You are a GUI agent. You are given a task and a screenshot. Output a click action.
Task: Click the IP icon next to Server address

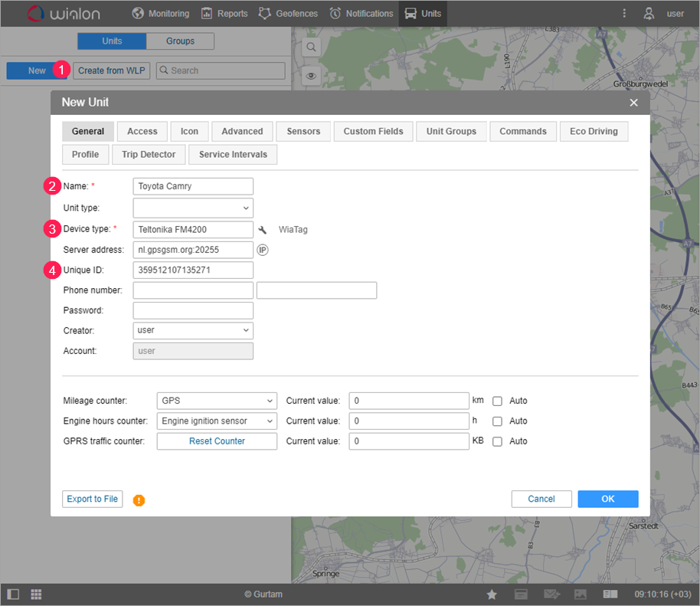[262, 250]
